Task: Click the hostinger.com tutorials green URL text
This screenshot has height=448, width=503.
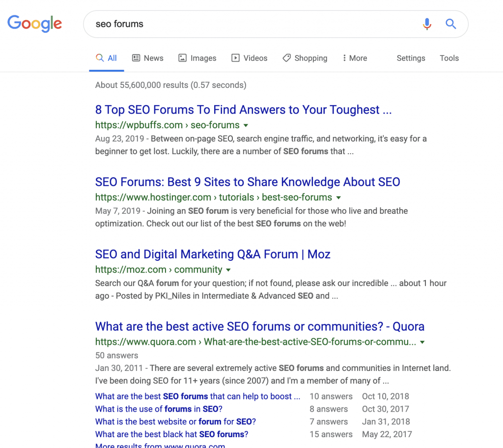Action: 214,197
